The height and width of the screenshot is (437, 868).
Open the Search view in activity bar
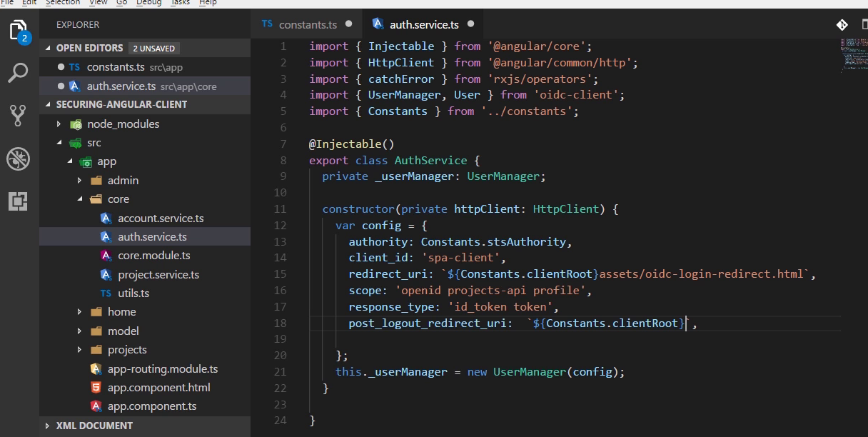click(18, 72)
